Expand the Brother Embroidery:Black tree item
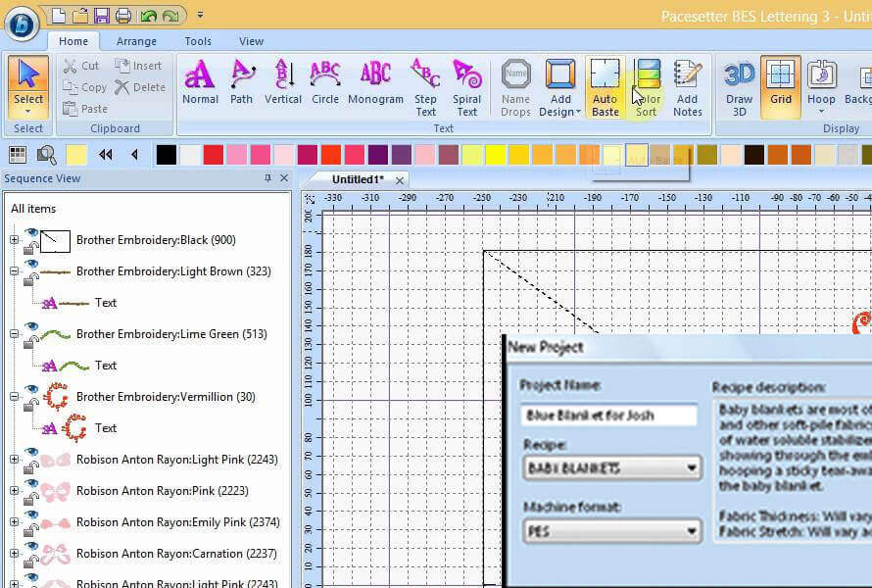This screenshot has height=588, width=872. [x=14, y=241]
